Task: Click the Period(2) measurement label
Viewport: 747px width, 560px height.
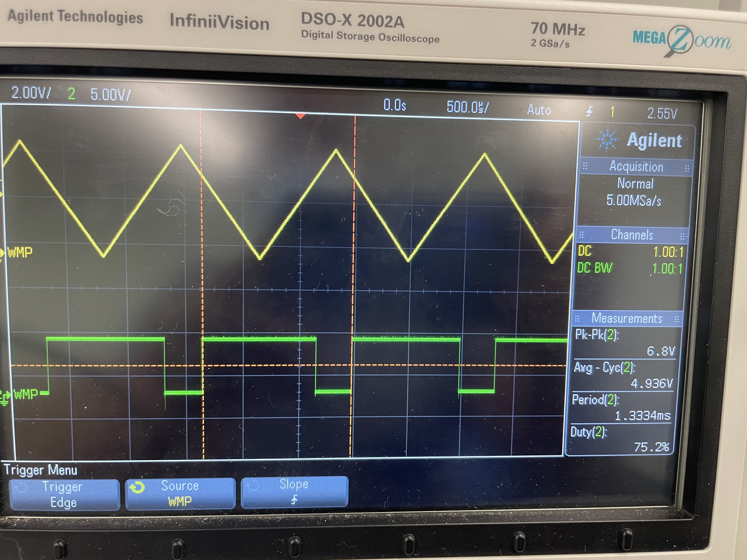Action: [595, 400]
